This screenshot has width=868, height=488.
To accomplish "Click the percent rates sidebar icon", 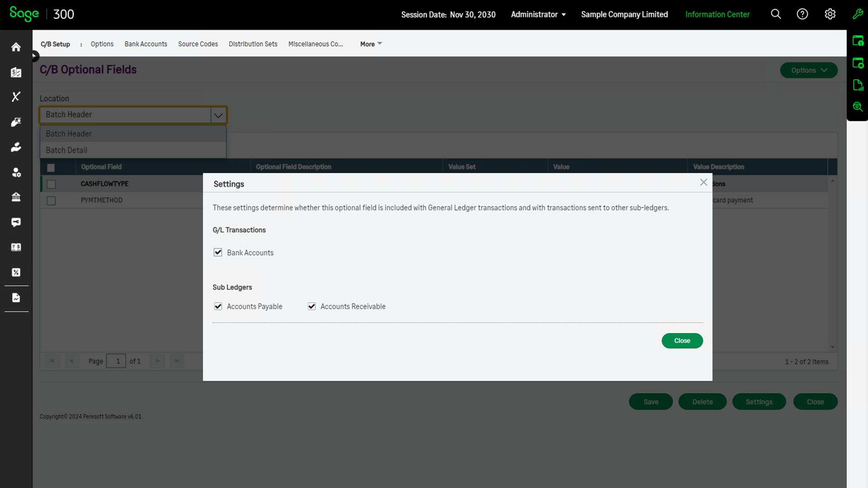I will (16, 272).
